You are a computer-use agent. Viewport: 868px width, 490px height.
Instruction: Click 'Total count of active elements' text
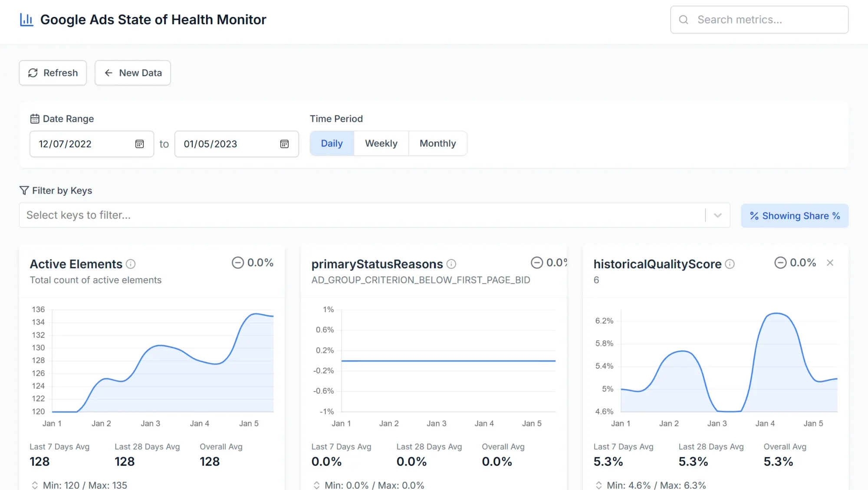tap(95, 280)
